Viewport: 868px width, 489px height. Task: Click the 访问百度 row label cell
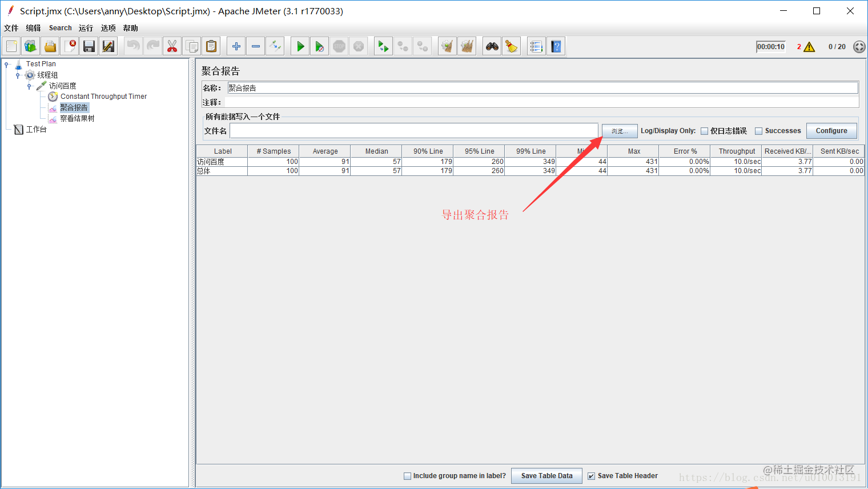click(222, 162)
